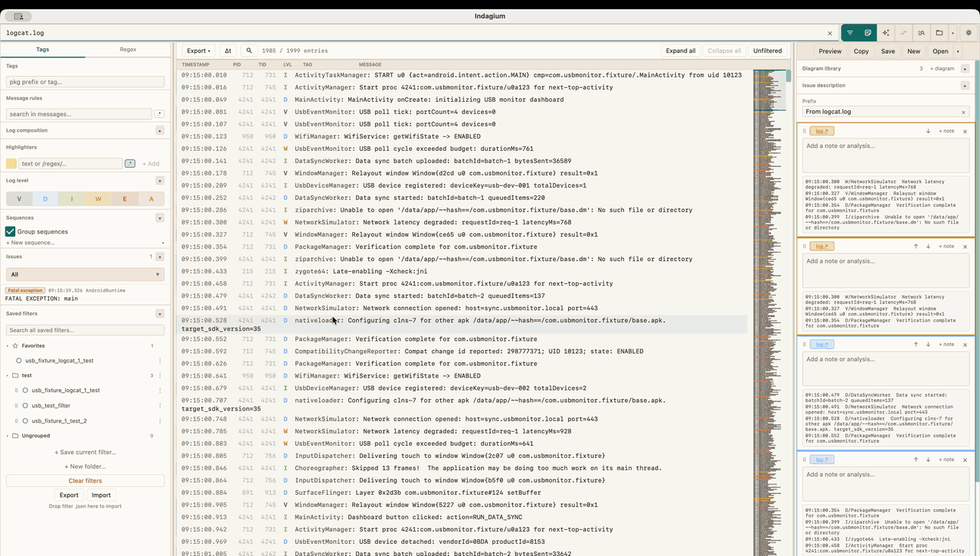Uncheck the Group sequences checkbox
This screenshot has width=980, height=556.
(x=10, y=231)
